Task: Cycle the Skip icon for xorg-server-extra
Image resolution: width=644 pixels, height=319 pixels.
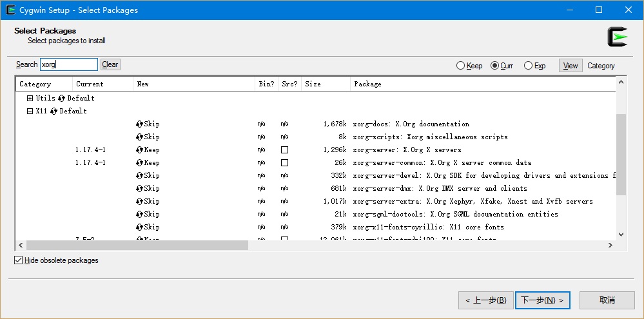Action: click(139, 201)
